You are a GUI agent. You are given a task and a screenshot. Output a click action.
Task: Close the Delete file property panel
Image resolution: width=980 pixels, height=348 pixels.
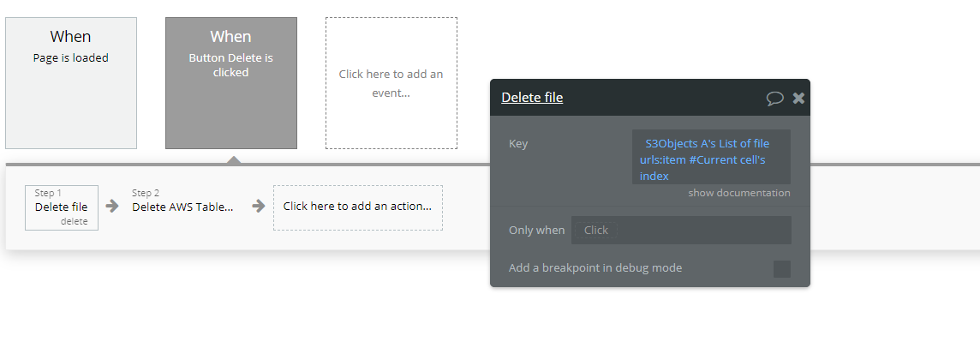coord(798,98)
